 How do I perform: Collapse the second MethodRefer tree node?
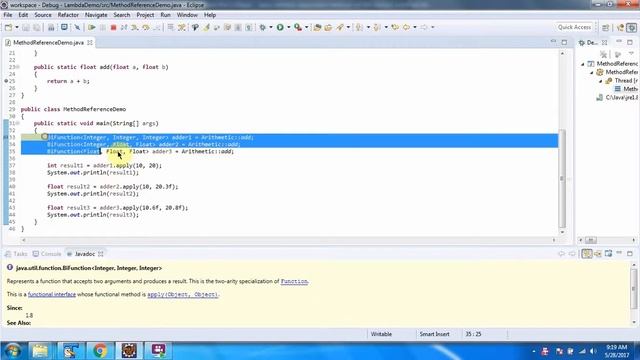(592, 72)
